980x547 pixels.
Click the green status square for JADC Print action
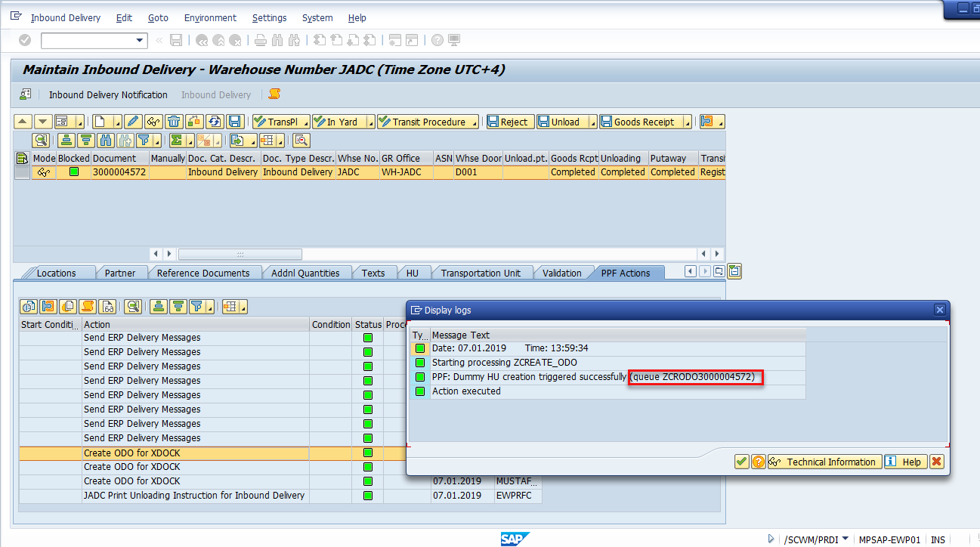(x=368, y=496)
